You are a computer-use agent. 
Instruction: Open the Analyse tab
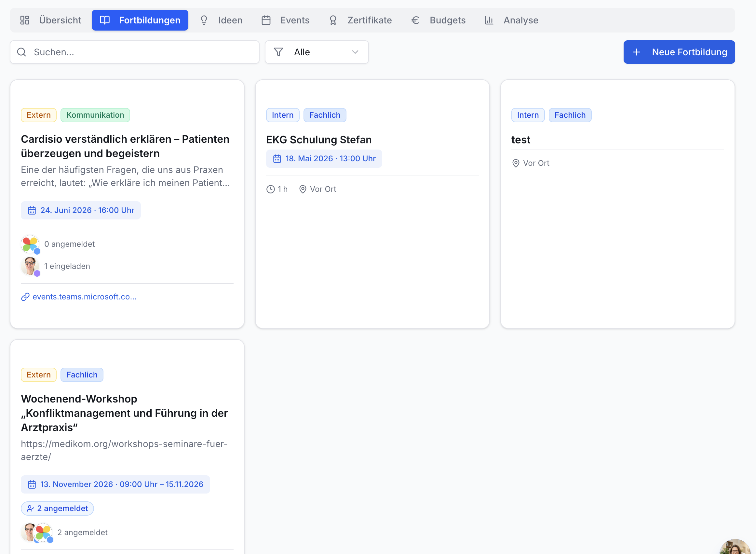point(511,20)
